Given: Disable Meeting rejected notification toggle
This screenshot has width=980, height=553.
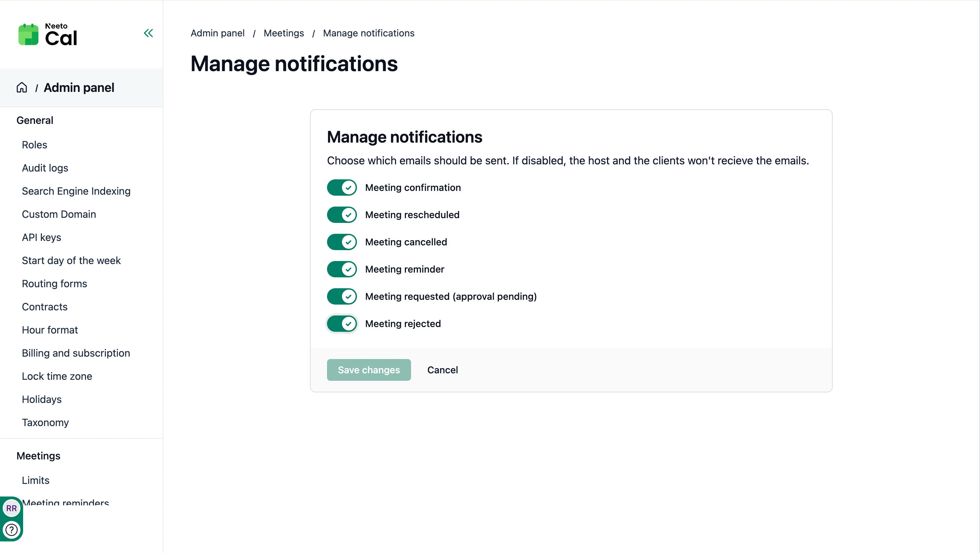Looking at the screenshot, I should [342, 324].
